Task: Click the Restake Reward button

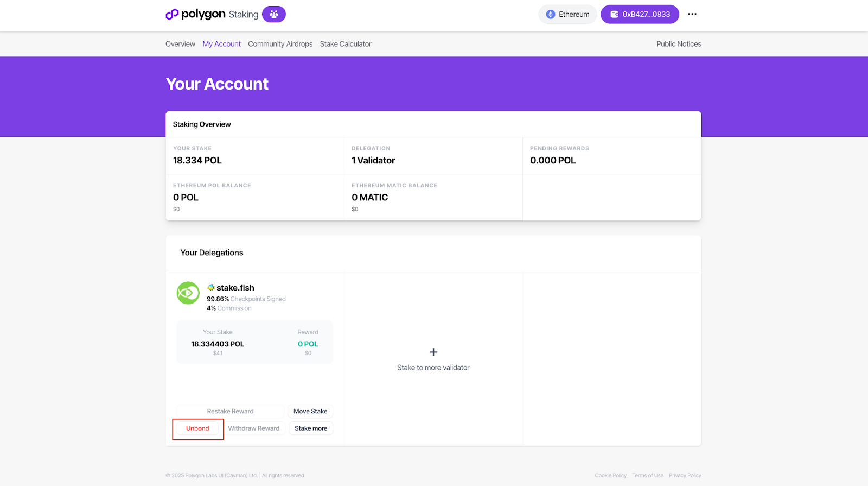Action: [x=230, y=411]
